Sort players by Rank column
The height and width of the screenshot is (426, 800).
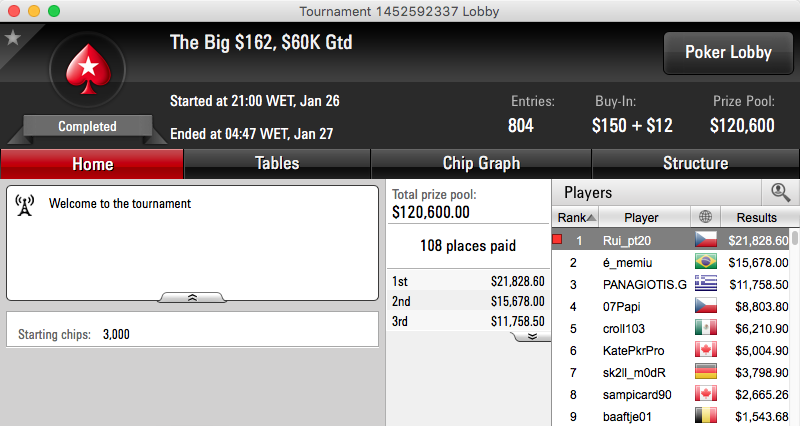576,217
